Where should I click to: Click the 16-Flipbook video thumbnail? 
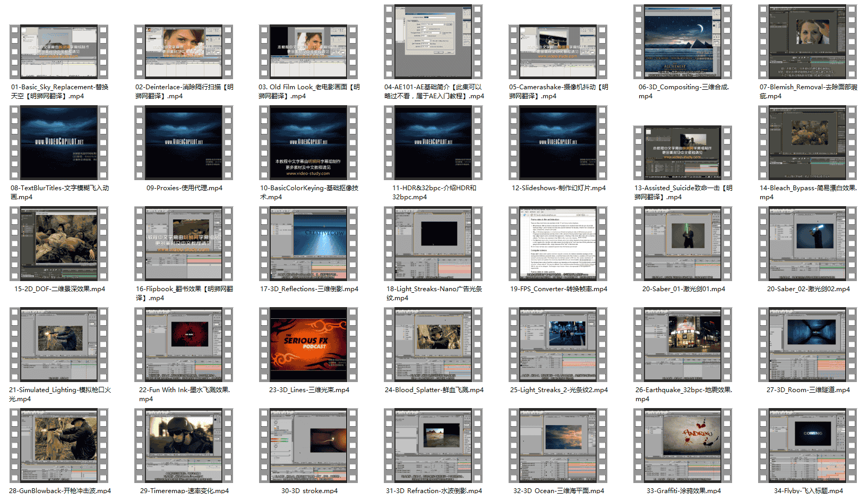coord(184,243)
